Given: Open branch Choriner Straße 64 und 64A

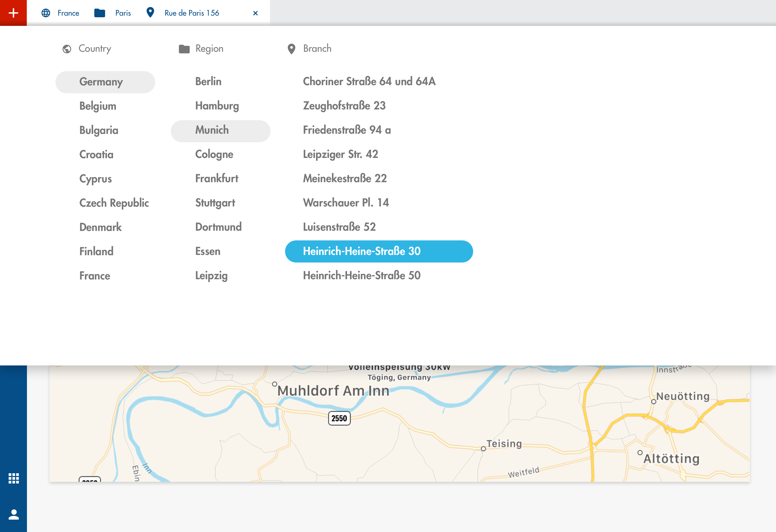Looking at the screenshot, I should click(369, 81).
